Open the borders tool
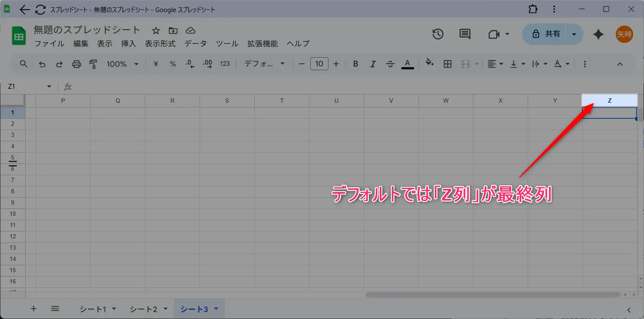The height and width of the screenshot is (319, 644). tap(447, 64)
